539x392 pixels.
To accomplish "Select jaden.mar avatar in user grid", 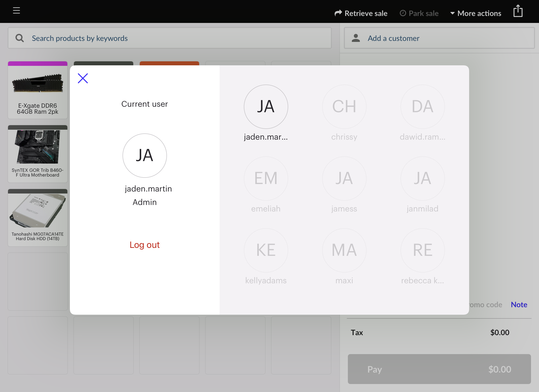I will (x=266, y=107).
